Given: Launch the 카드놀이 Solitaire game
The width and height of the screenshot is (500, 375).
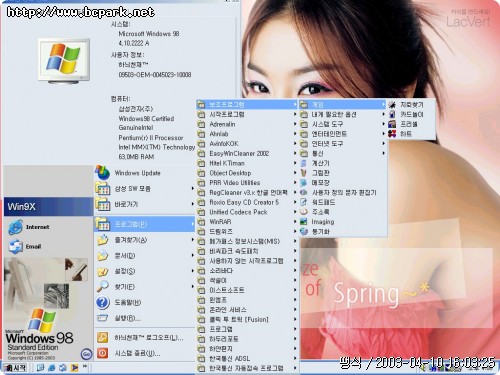Looking at the screenshot, I should tap(411, 114).
